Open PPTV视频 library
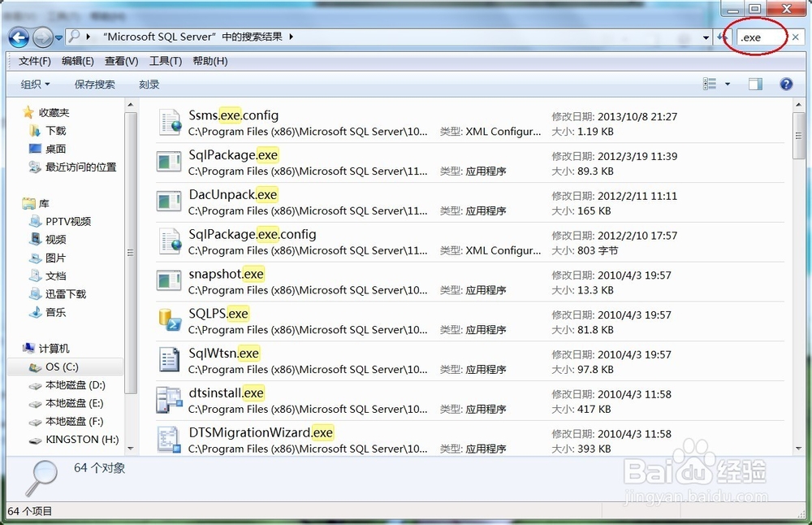This screenshot has height=525, width=812. (60, 221)
